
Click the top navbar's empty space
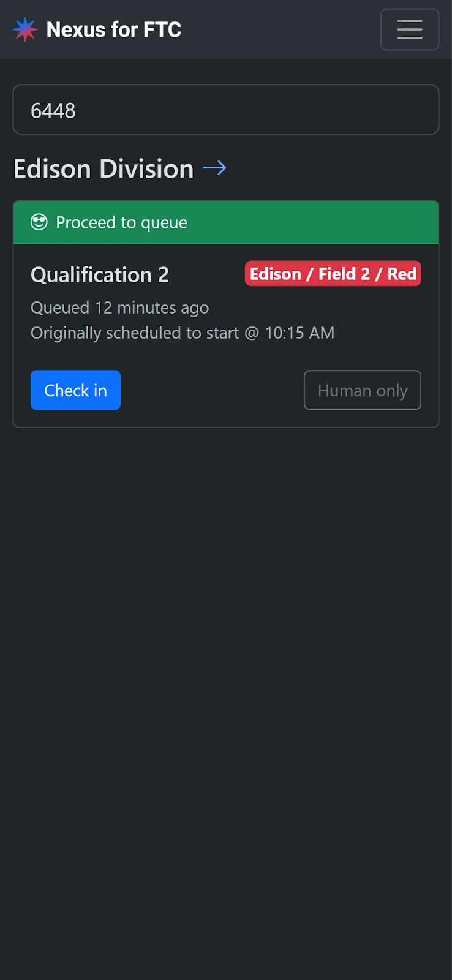click(282, 29)
